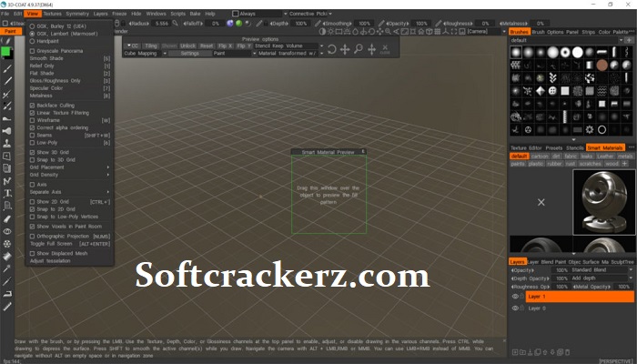Open the Standard Blend mode dropdown
The height and width of the screenshot is (364, 637).
point(602,269)
